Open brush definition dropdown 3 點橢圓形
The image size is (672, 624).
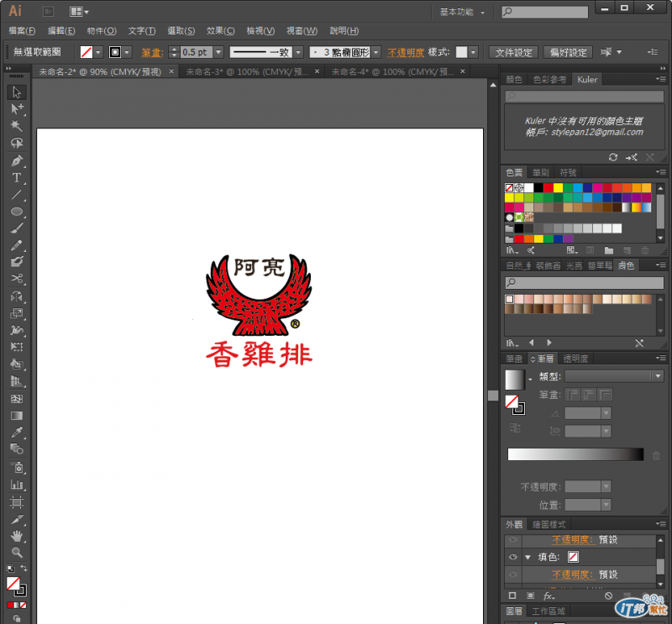tap(375, 52)
